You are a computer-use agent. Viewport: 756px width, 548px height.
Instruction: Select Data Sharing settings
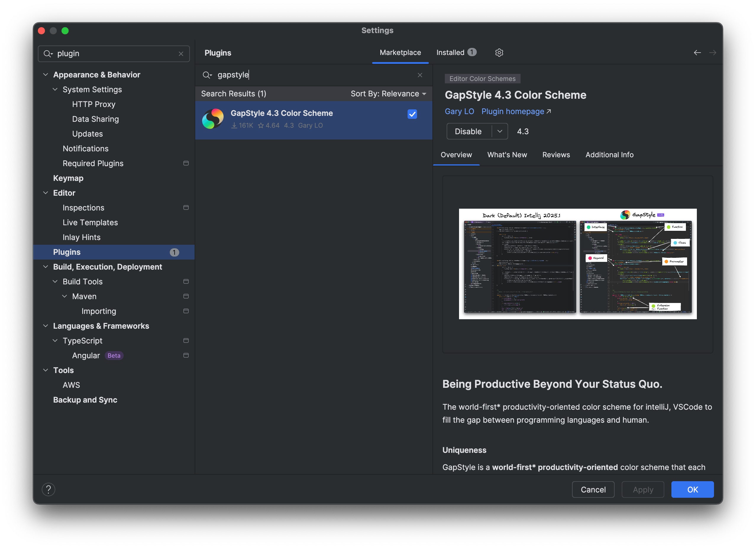(95, 119)
